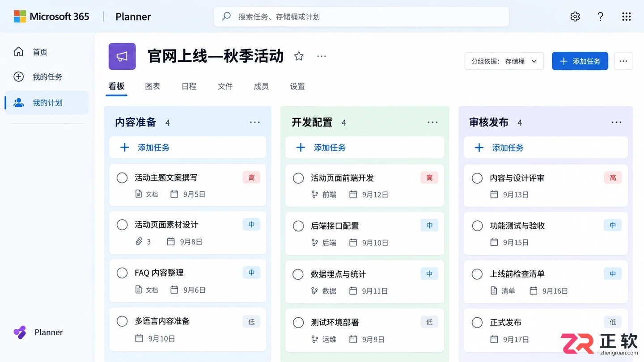Mark 正式发布 as complete
Viewport: 644px width, 362px height.
(x=477, y=322)
